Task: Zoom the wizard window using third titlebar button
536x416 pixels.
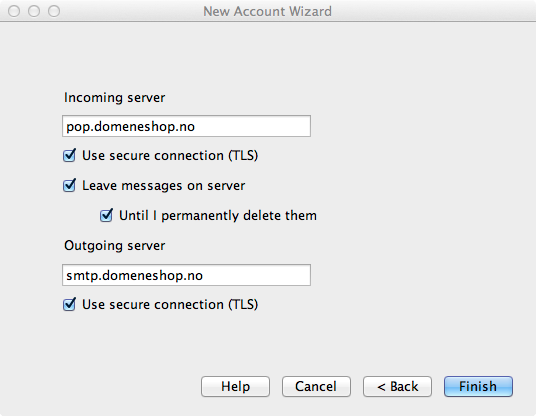Action: pyautogui.click(x=54, y=11)
